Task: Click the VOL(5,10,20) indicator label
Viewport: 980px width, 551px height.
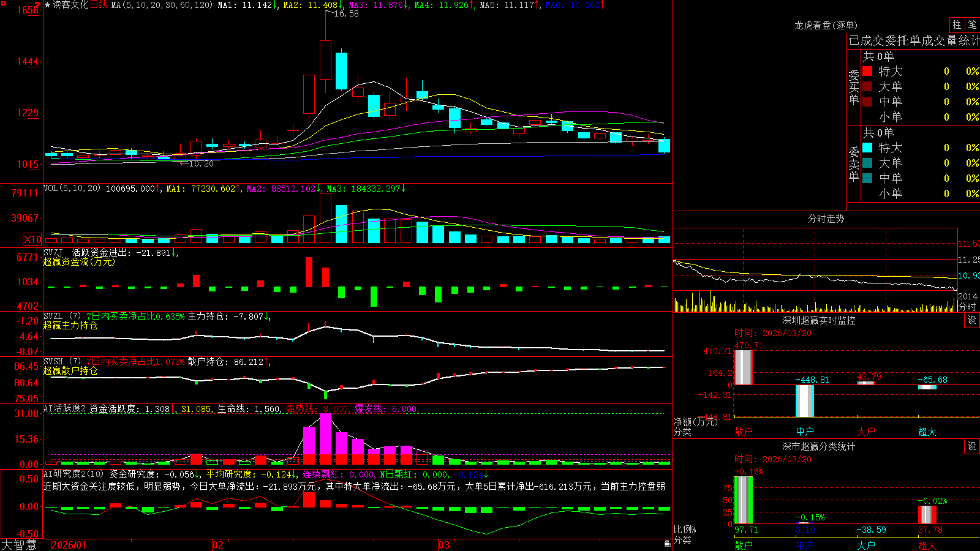Action: pos(72,189)
